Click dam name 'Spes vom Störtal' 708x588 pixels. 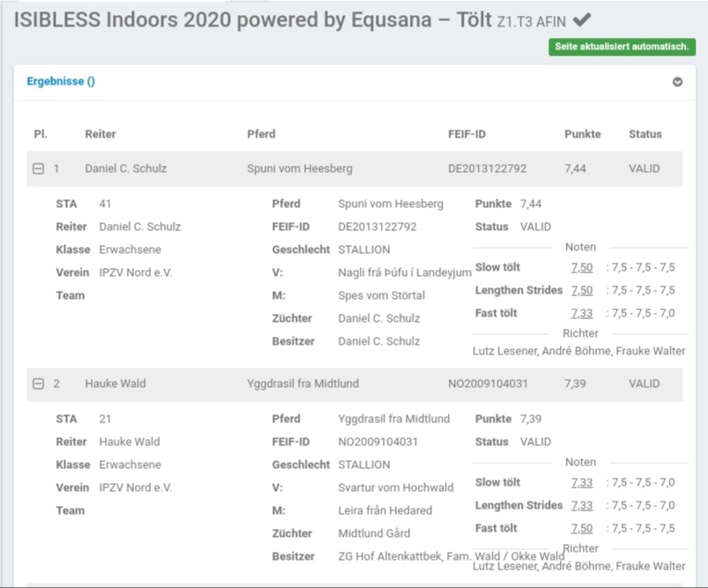382,295
